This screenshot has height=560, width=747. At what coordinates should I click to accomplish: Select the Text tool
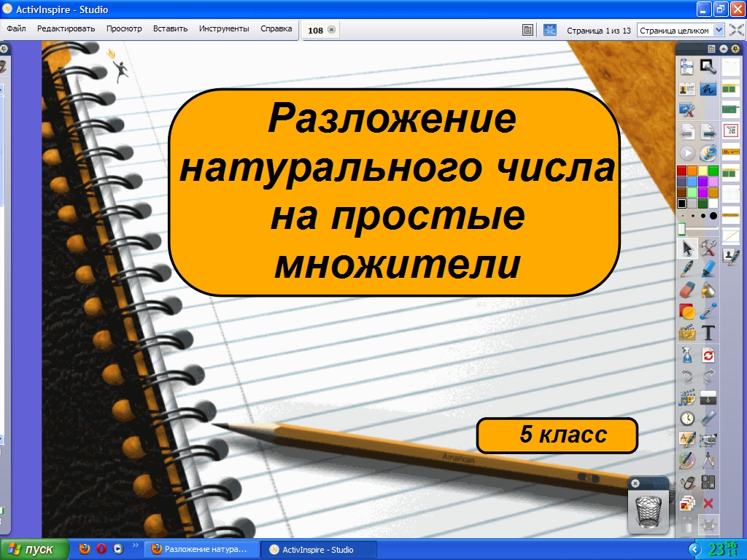coord(708,334)
